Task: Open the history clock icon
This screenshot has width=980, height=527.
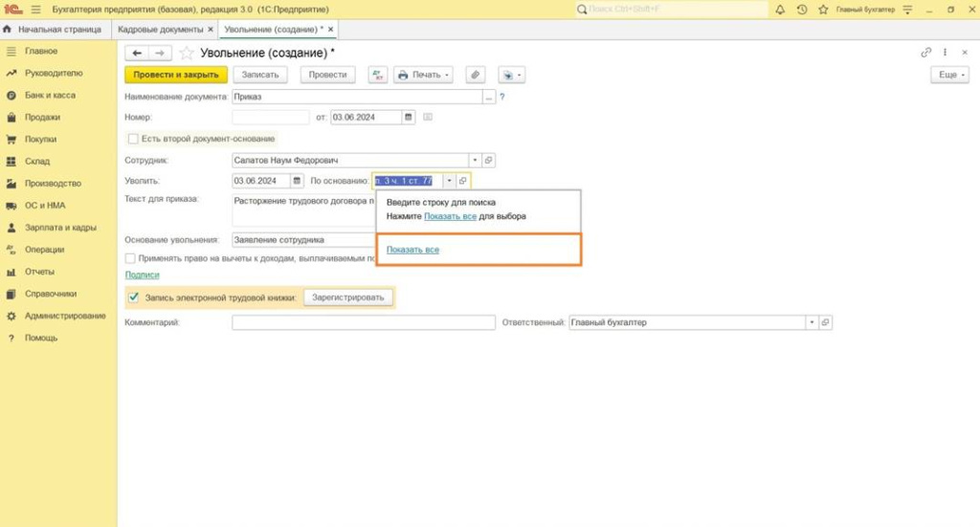Action: pyautogui.click(x=801, y=9)
